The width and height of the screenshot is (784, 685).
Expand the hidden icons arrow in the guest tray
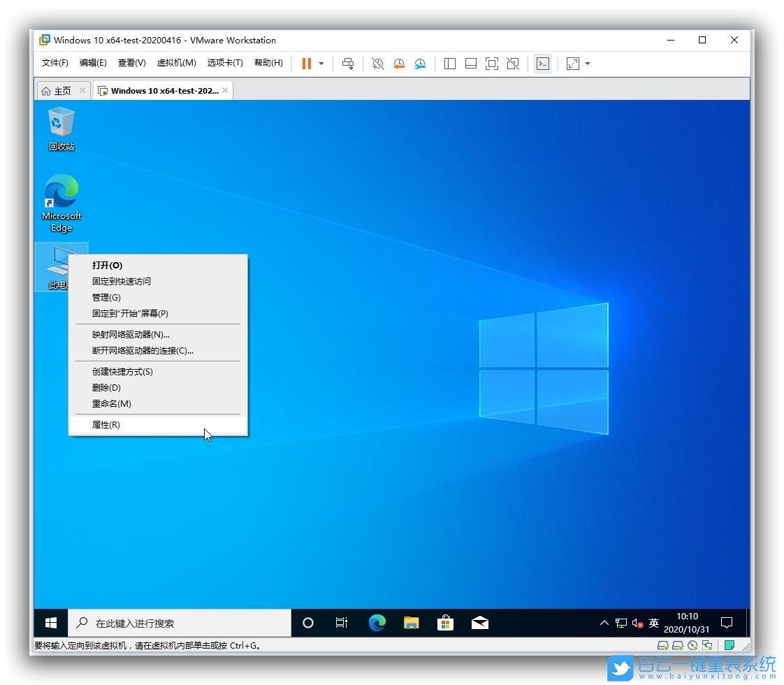click(x=604, y=623)
